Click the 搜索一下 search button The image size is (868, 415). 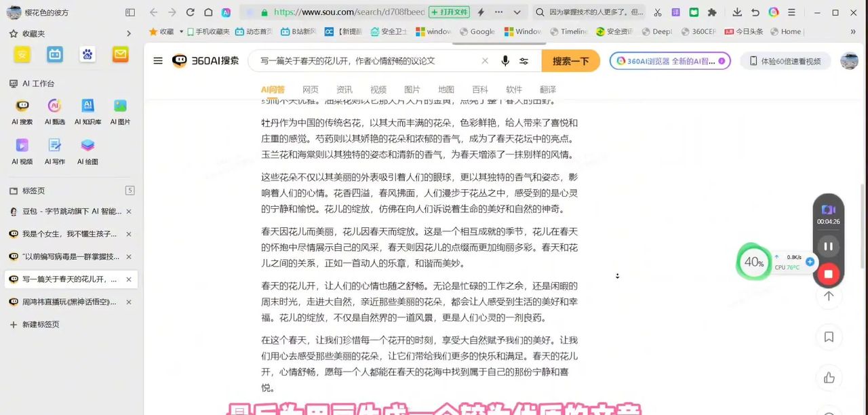click(x=570, y=61)
